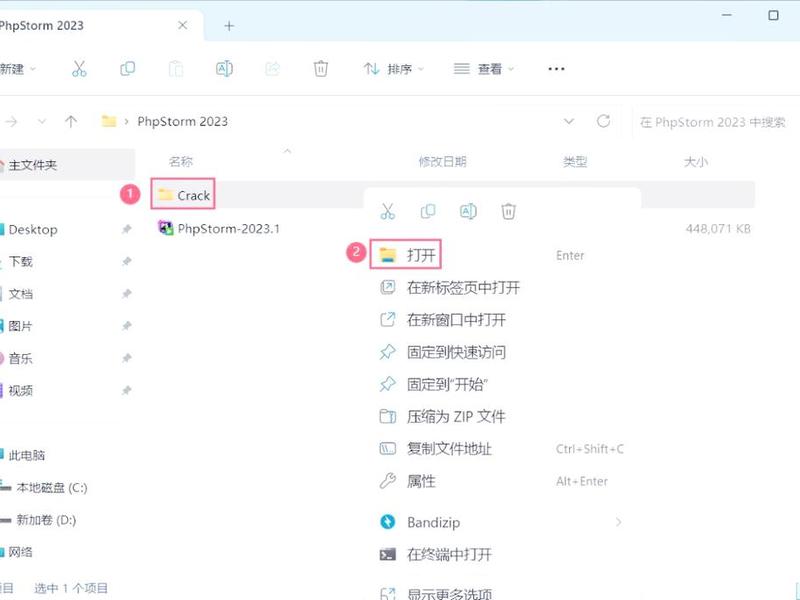Sort by the 修改日期 column header
The height and width of the screenshot is (600, 800).
click(x=442, y=162)
